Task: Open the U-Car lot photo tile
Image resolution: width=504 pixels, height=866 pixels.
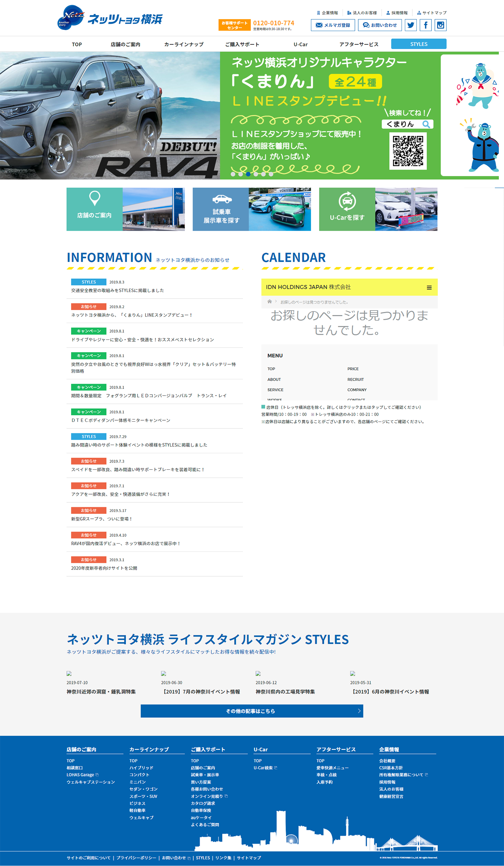Action: (407, 209)
